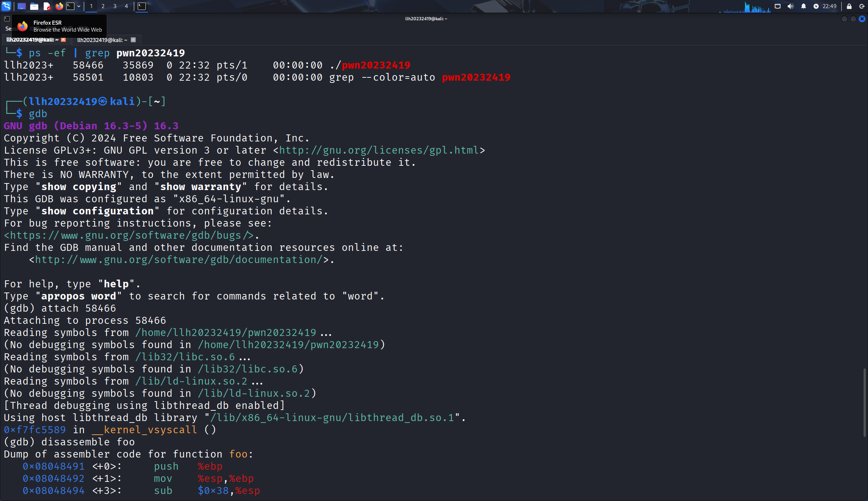Screen dimensions: 868x501
Task: Click the network connection tray icon
Action: tap(778, 6)
